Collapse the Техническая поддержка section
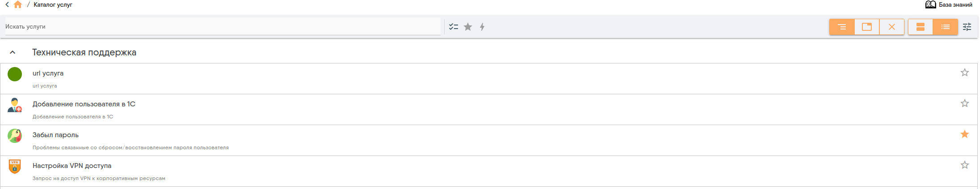The image size is (980, 189). (13, 52)
